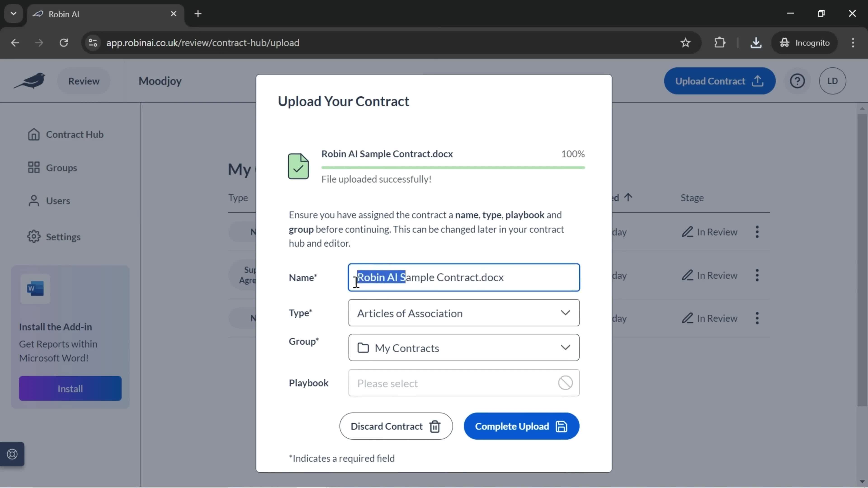Click the Discard Contract button
This screenshot has width=868, height=488.
point(396,426)
